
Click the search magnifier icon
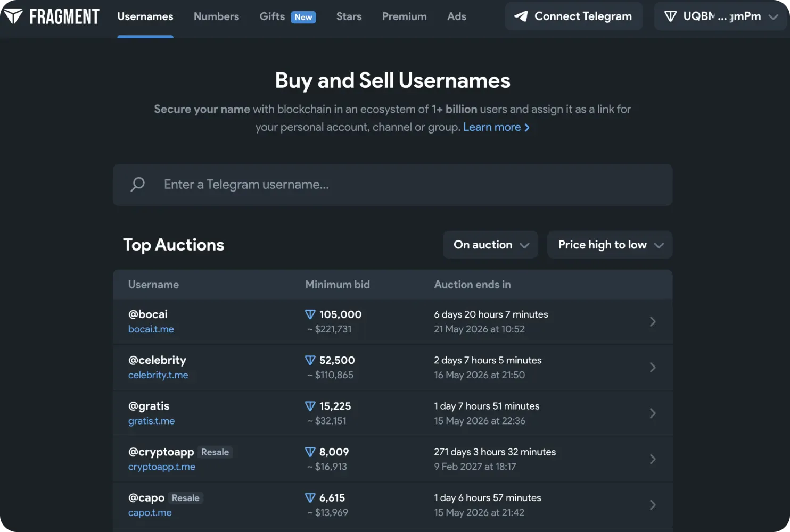[138, 184]
